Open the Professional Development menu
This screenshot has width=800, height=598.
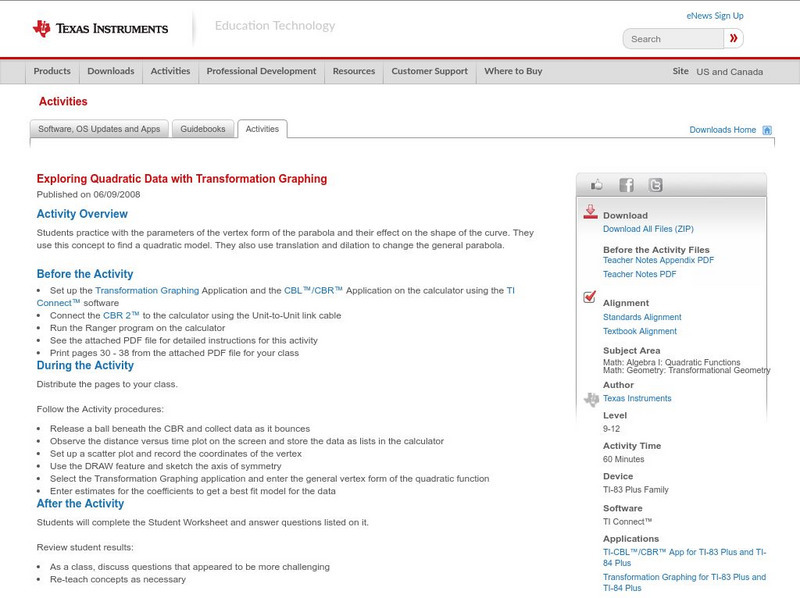262,71
